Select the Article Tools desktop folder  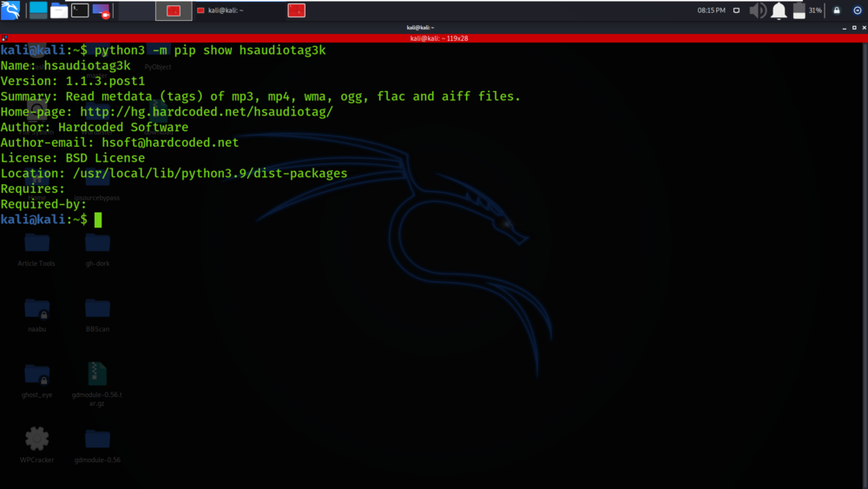(36, 249)
